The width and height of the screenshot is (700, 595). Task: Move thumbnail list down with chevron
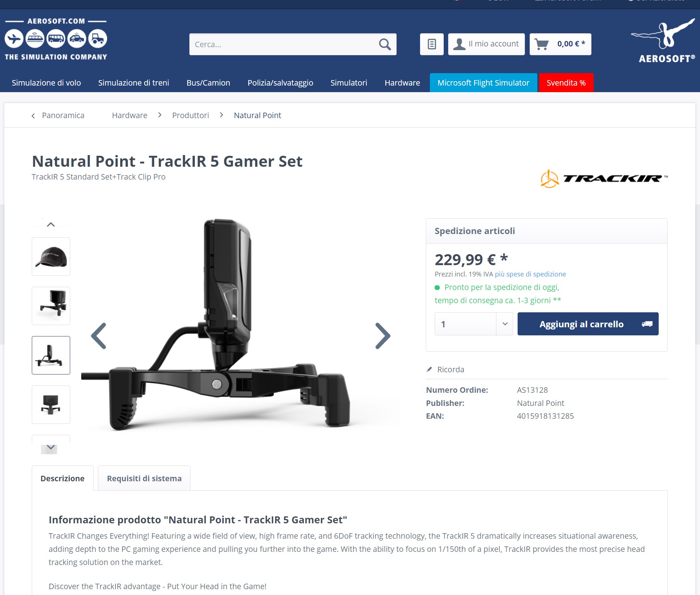tap(51, 448)
